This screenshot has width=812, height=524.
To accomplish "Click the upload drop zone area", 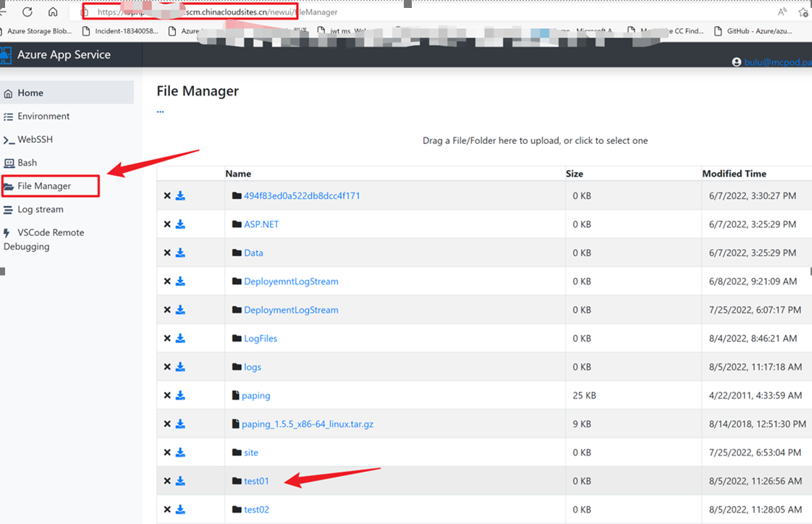I will 535,140.
